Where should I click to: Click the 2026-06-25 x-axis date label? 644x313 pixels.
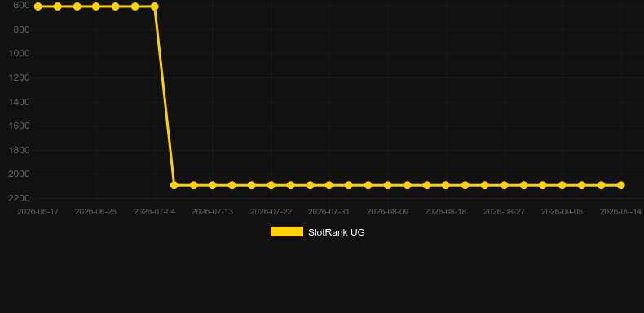95,212
